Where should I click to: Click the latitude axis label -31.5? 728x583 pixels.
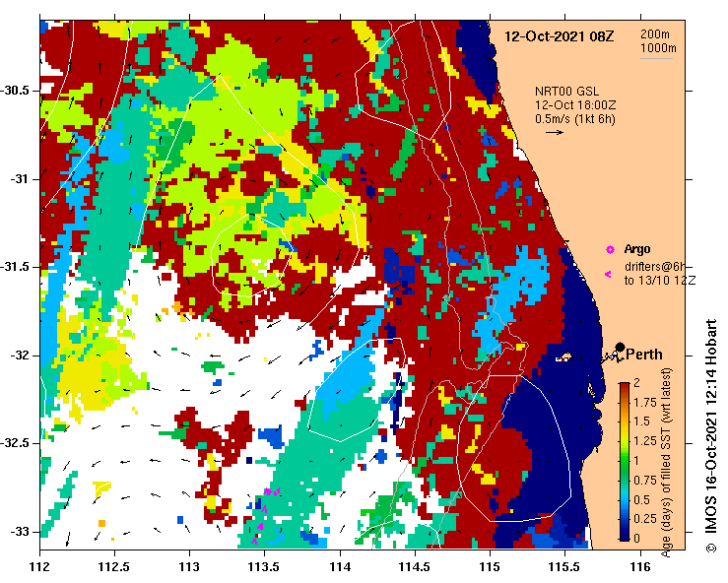pyautogui.click(x=16, y=267)
